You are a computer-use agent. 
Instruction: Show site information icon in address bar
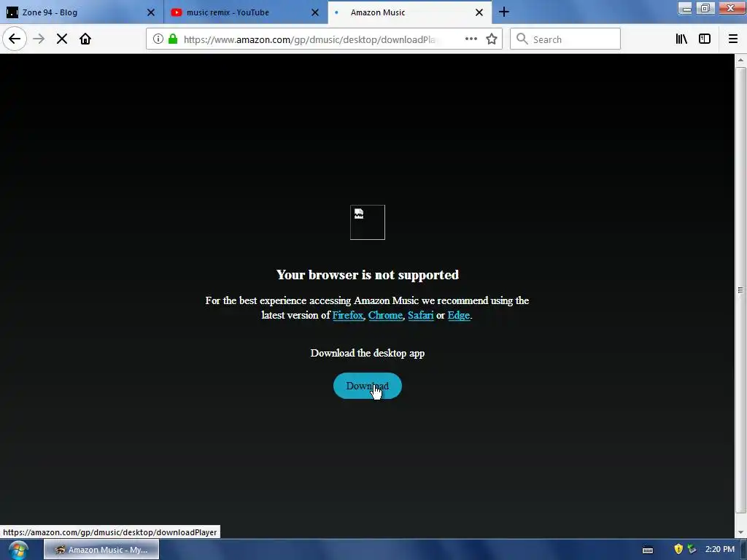click(158, 39)
